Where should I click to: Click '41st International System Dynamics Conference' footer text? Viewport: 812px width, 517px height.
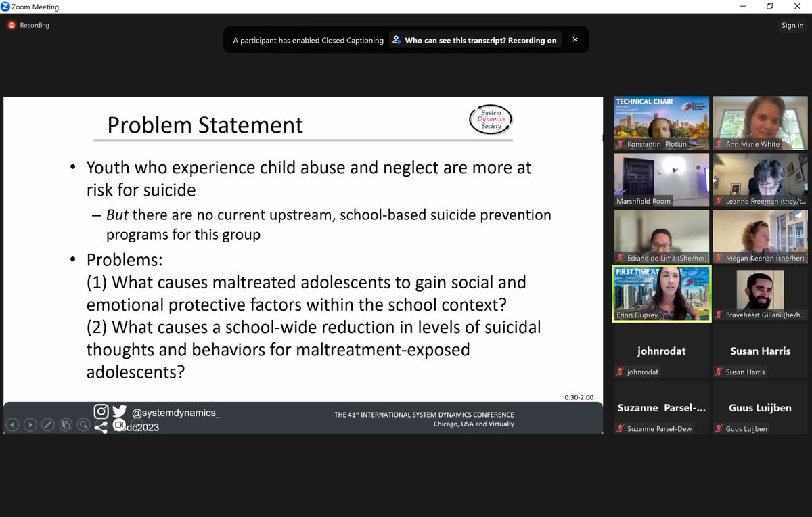tap(424, 415)
